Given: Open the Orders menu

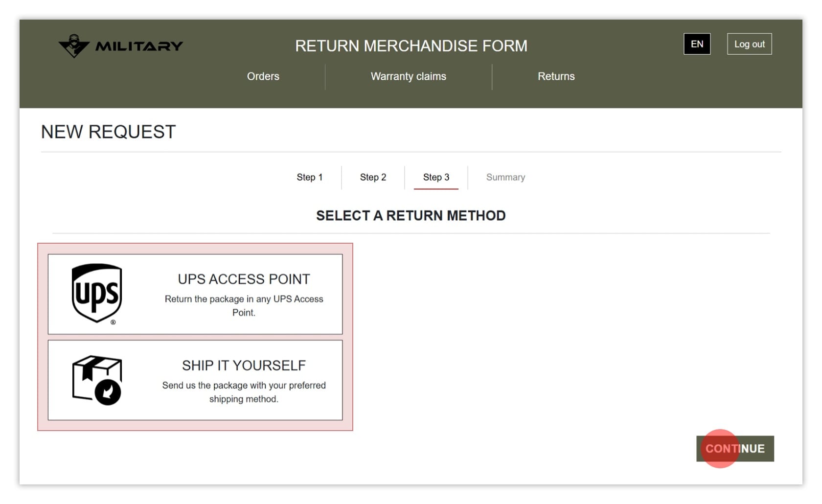Looking at the screenshot, I should [x=263, y=76].
